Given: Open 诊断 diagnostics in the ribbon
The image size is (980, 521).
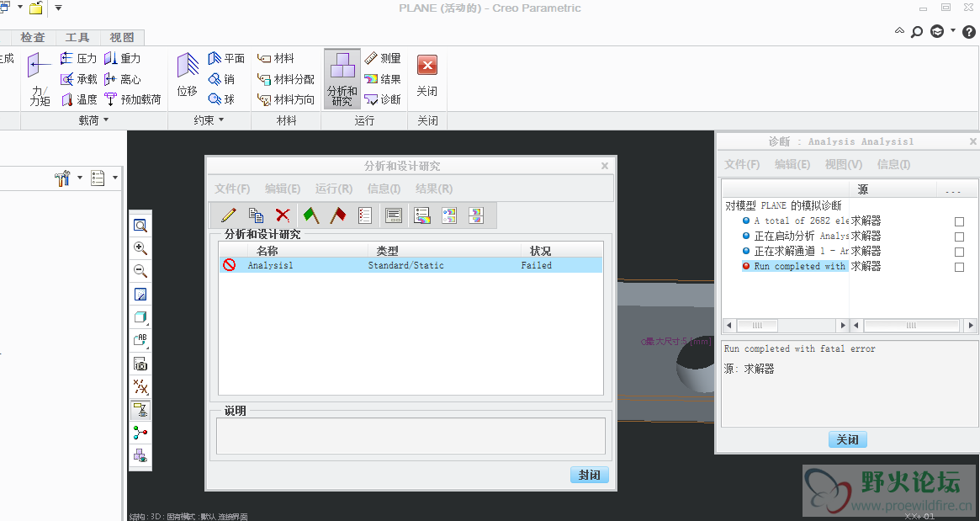Looking at the screenshot, I should click(383, 99).
